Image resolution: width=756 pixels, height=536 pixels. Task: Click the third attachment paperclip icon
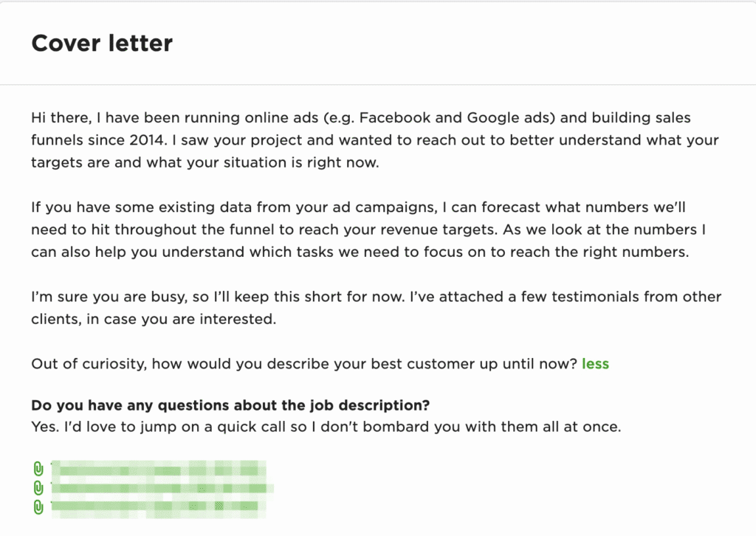(38, 507)
